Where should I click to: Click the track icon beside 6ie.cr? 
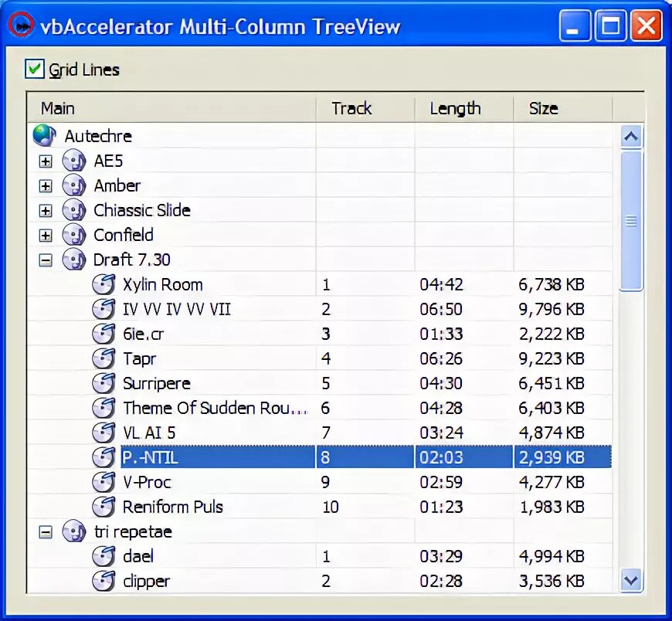click(104, 334)
